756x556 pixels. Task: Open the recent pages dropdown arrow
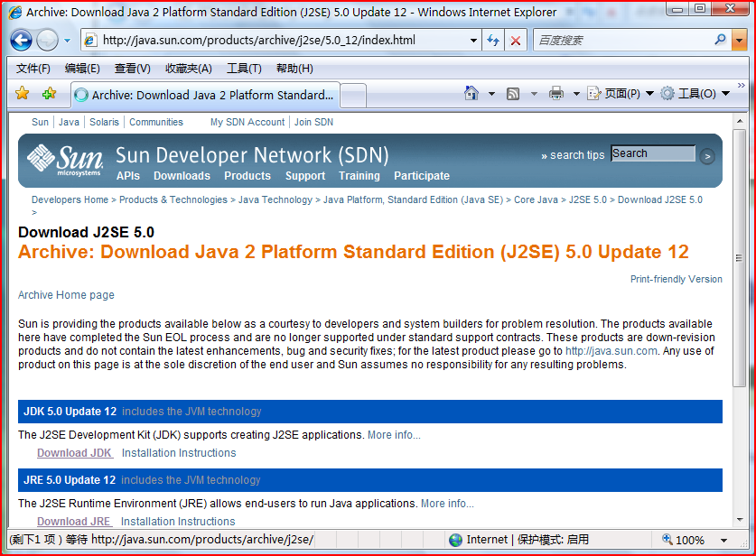[x=68, y=41]
